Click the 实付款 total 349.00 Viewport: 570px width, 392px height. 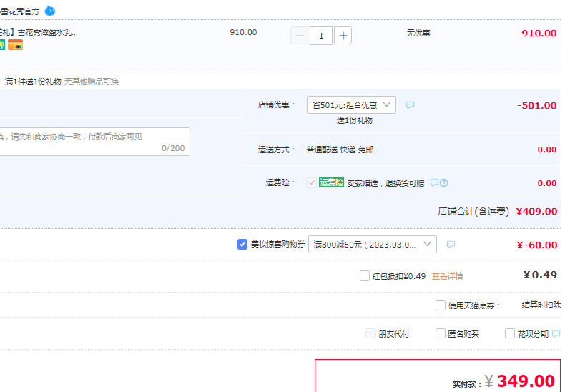[526, 381]
